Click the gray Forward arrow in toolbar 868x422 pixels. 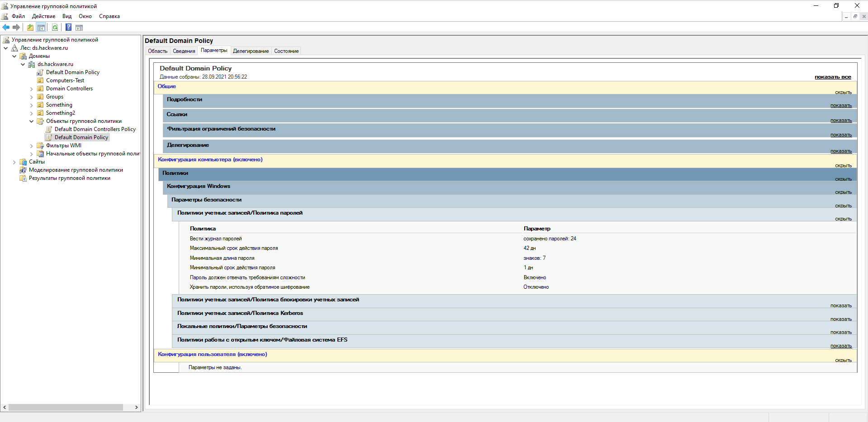pyautogui.click(x=16, y=28)
